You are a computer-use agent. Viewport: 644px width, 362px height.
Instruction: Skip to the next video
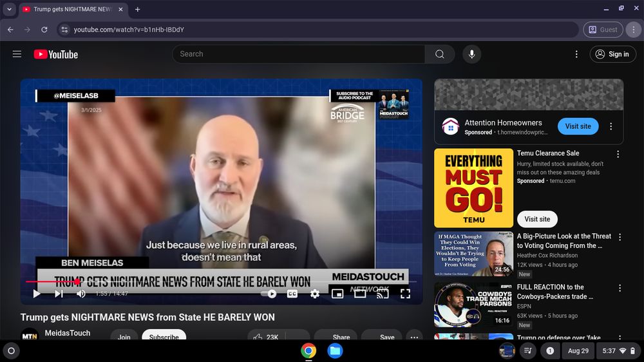pos(59,293)
